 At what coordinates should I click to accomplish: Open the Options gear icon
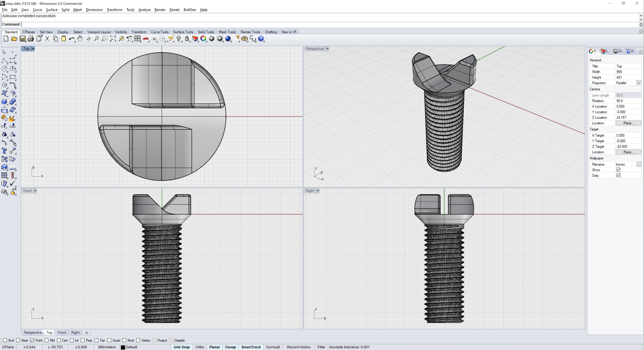tap(244, 39)
